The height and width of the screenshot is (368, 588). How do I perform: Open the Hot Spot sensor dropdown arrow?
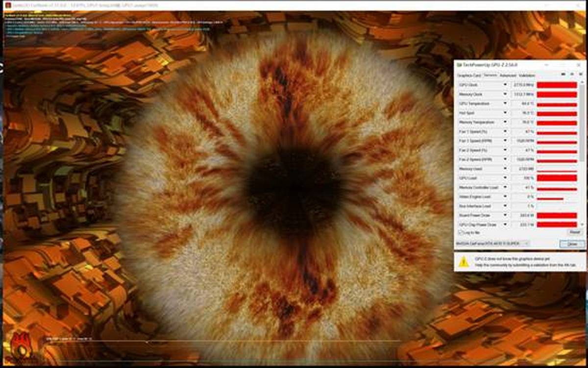(505, 113)
